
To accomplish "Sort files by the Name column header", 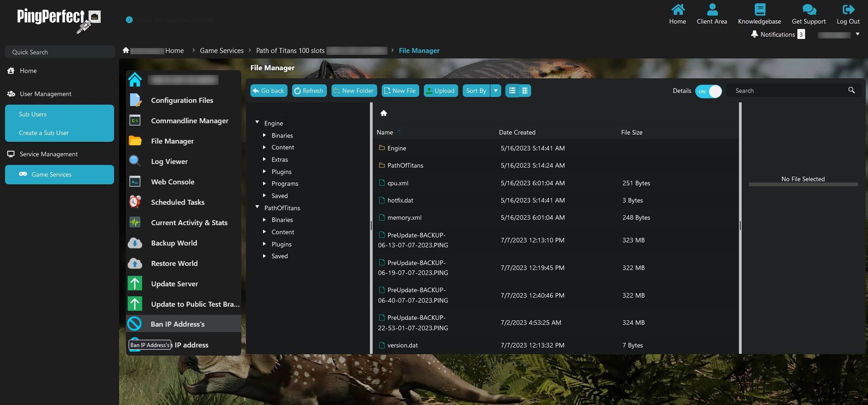I will 385,132.
